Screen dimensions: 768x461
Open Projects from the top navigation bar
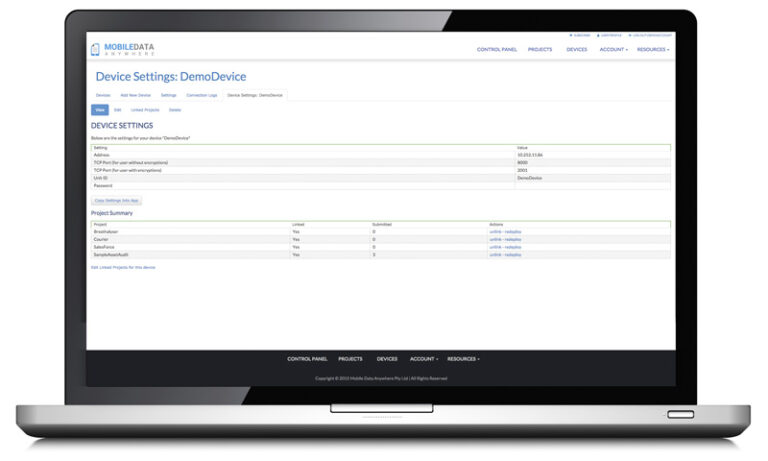540,49
